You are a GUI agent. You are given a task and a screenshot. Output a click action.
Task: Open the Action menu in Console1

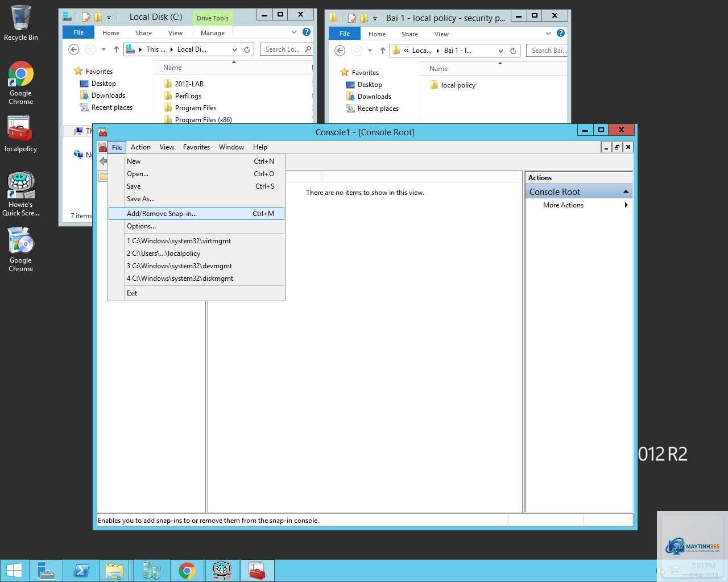pos(140,147)
